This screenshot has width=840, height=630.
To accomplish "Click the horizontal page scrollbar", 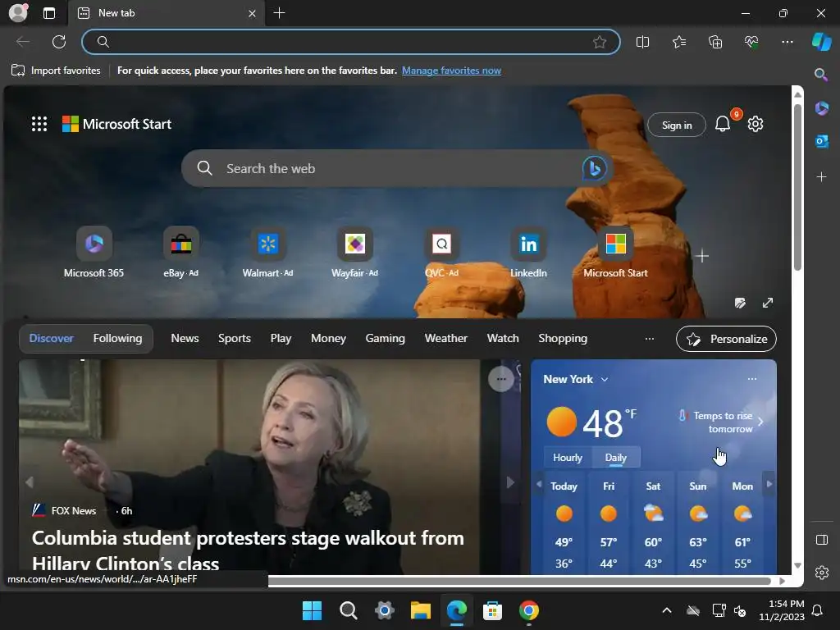I will (518, 581).
